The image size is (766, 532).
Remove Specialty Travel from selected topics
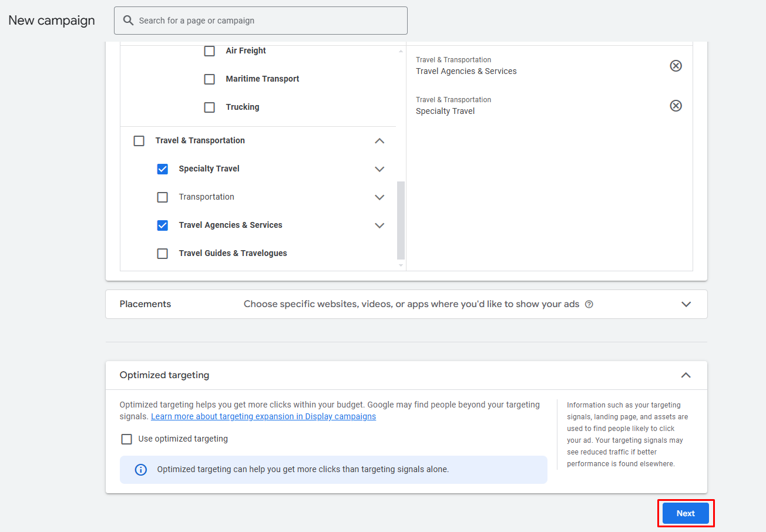(676, 106)
